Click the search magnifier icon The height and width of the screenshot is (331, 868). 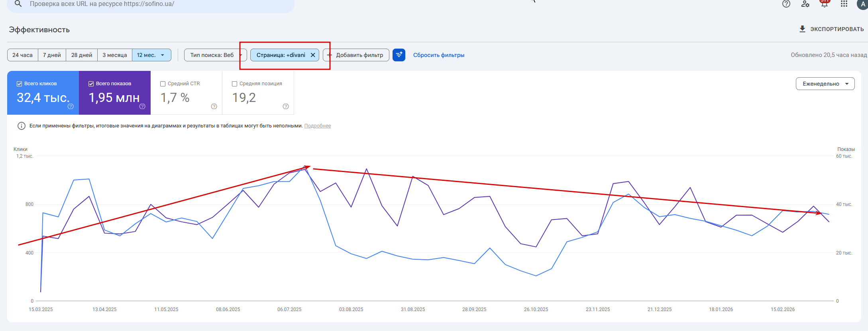pyautogui.click(x=18, y=4)
